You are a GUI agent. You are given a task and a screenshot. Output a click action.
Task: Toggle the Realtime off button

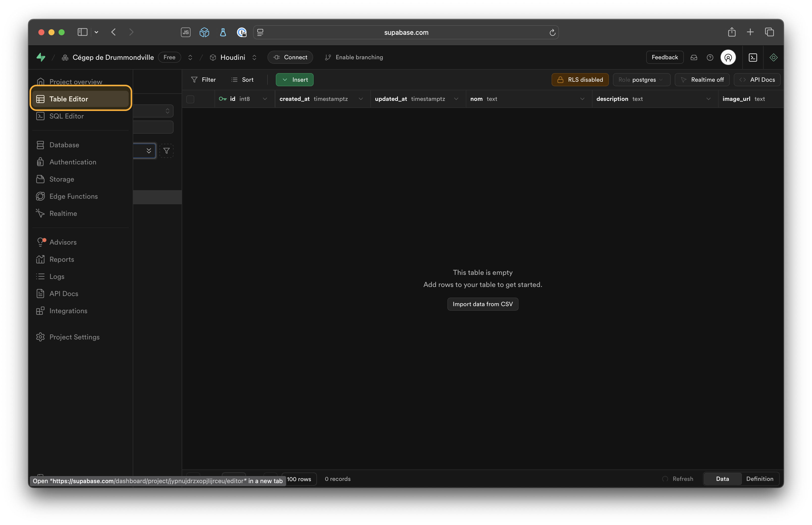coord(702,79)
